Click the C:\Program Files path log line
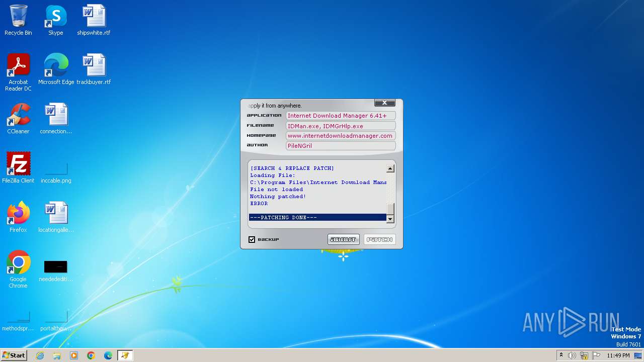Viewport: 644px width, 362px height. click(318, 183)
